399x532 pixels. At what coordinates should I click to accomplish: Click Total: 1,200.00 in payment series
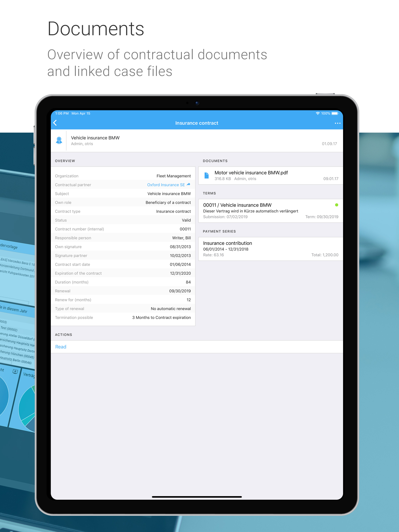click(325, 255)
